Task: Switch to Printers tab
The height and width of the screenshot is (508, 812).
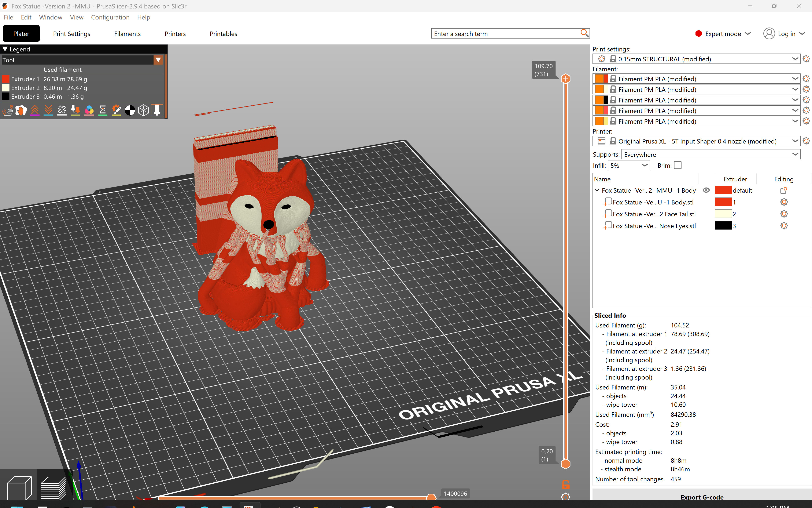Action: coord(175,34)
